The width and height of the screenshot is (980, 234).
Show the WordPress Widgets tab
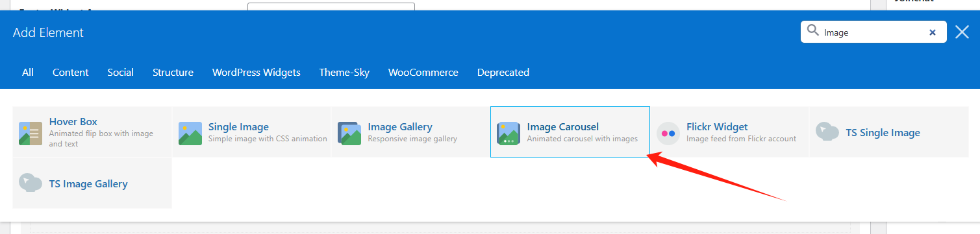point(257,73)
